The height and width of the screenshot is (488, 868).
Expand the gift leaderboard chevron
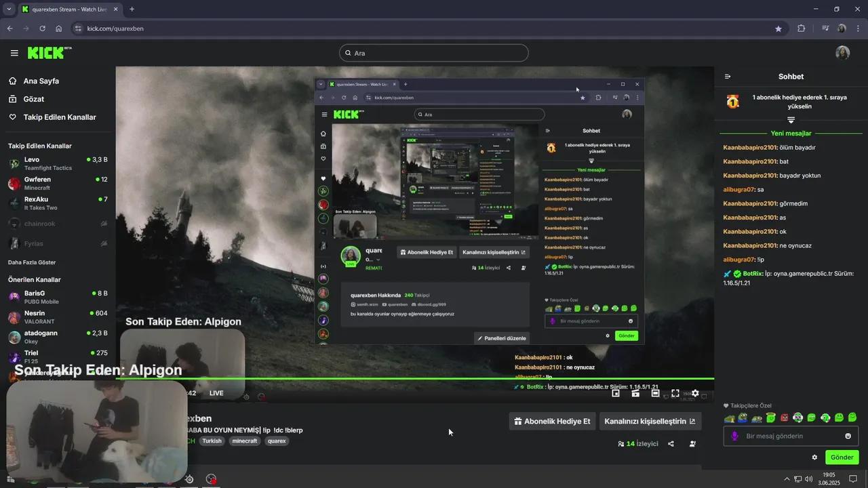tap(791, 120)
